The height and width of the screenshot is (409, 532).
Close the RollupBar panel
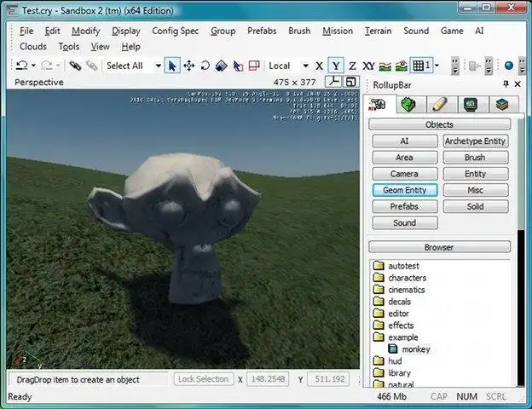518,84
